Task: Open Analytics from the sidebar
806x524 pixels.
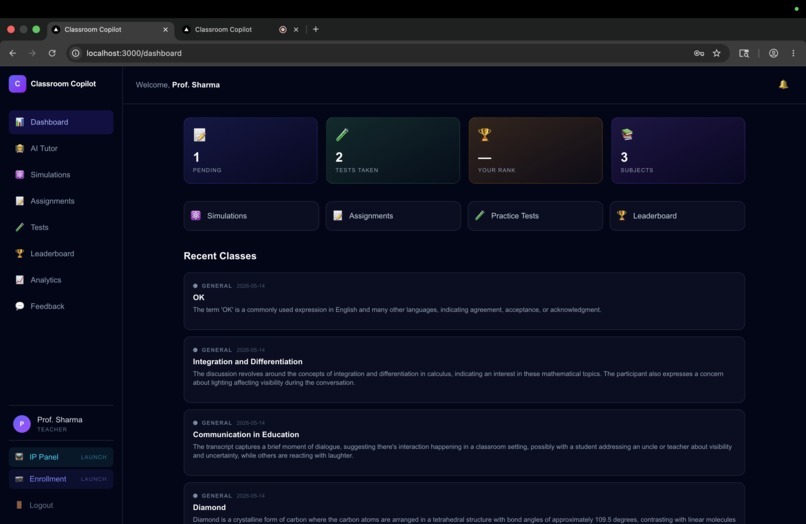Action: coord(61,280)
